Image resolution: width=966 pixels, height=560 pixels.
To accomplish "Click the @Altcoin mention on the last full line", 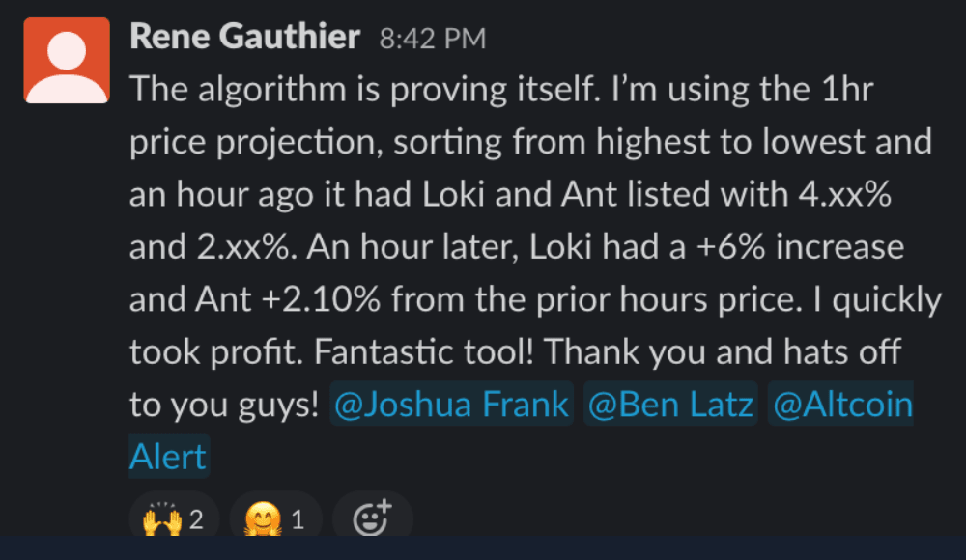I will pos(840,405).
